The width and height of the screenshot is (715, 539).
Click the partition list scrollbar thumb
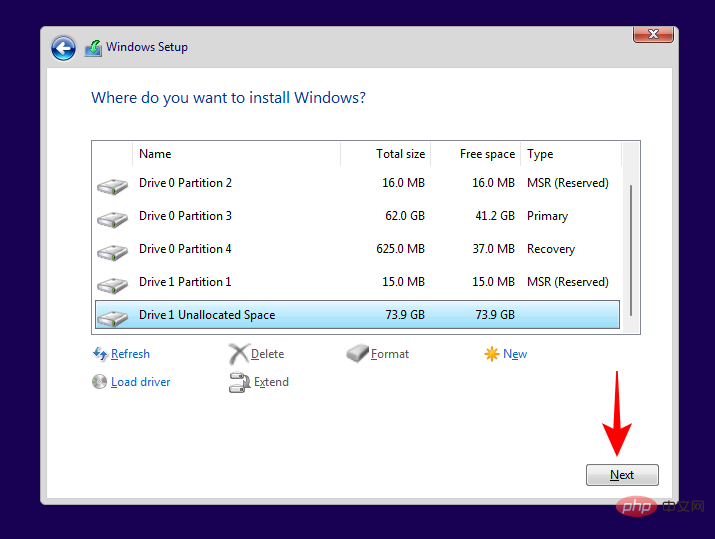(631, 250)
